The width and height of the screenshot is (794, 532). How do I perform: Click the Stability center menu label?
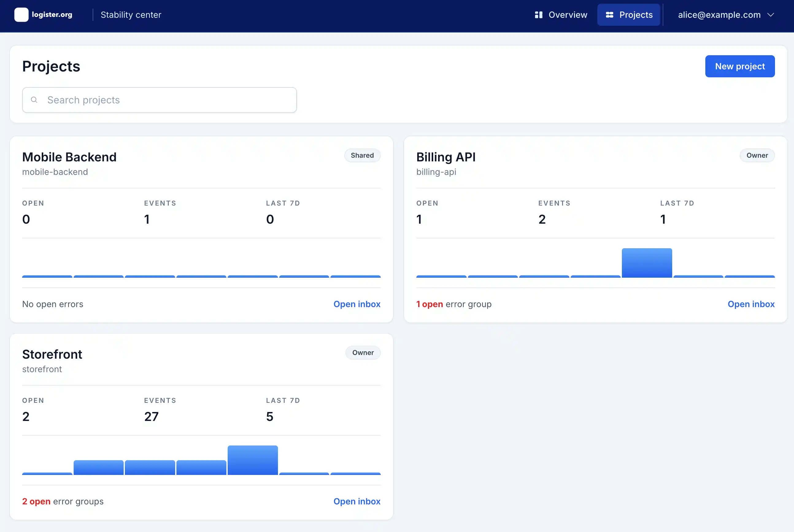coord(131,15)
